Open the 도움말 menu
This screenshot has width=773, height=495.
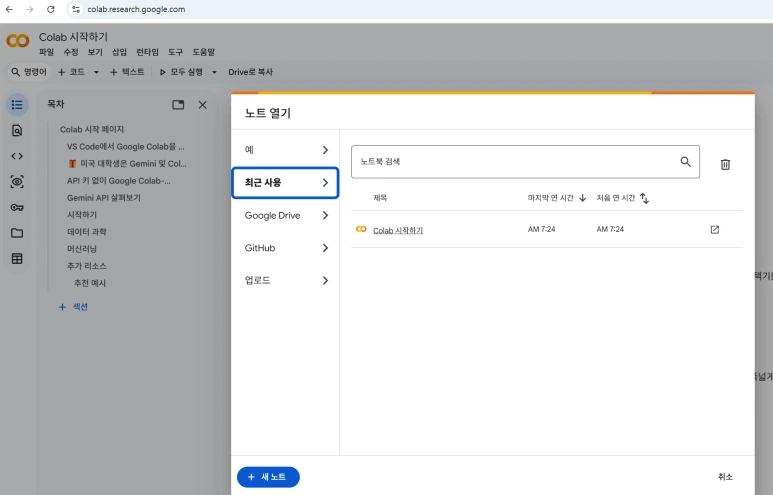coord(204,52)
